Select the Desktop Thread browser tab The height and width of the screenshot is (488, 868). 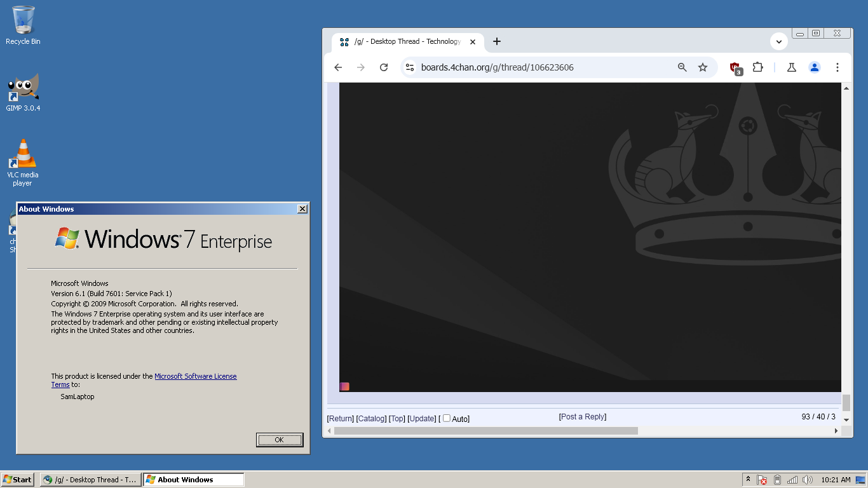click(407, 41)
